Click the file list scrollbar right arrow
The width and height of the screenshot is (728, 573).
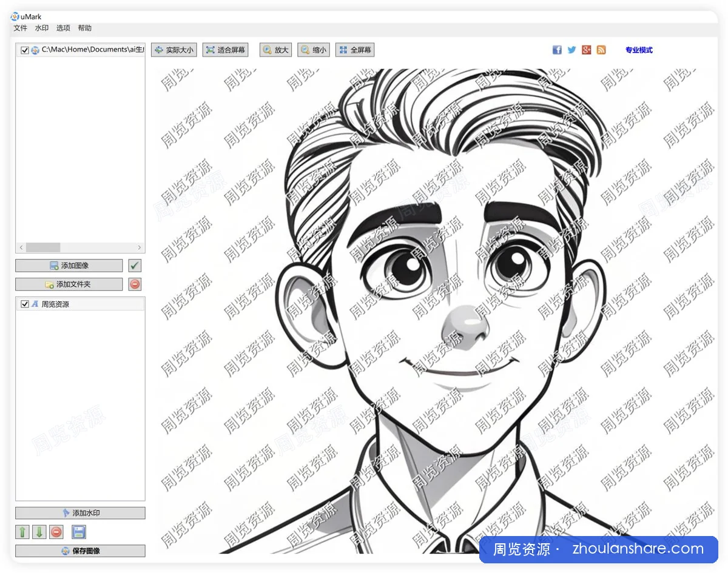[140, 247]
